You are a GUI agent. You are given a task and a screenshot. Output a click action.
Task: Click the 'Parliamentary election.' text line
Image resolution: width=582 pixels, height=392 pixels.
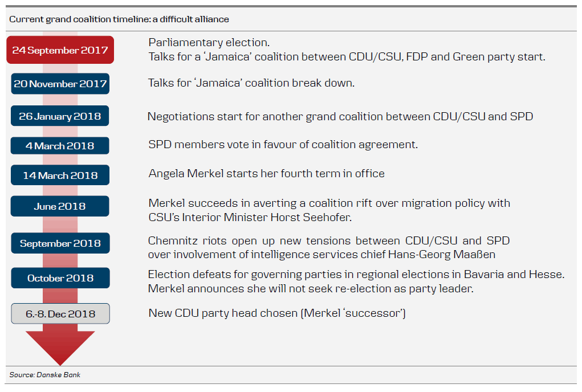(209, 43)
